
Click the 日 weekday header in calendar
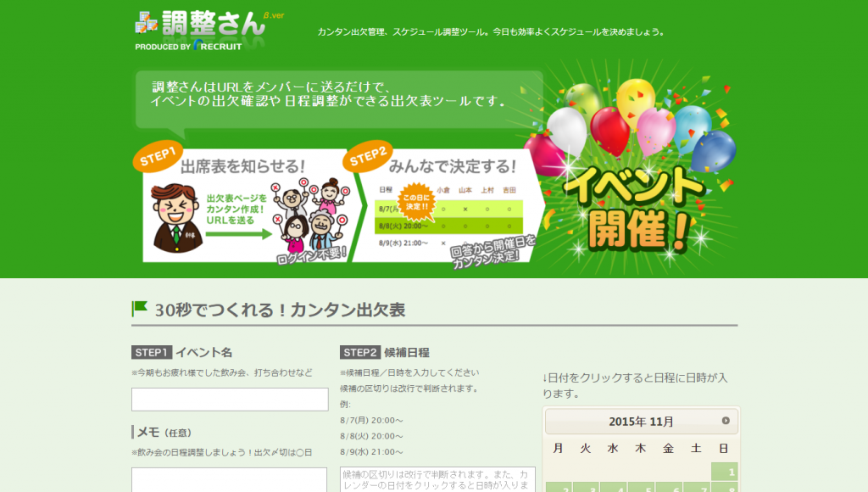point(724,448)
